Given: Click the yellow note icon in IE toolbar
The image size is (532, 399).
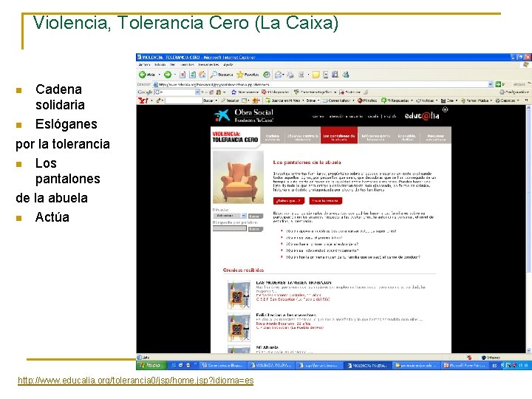Looking at the screenshot, I should (316, 75).
